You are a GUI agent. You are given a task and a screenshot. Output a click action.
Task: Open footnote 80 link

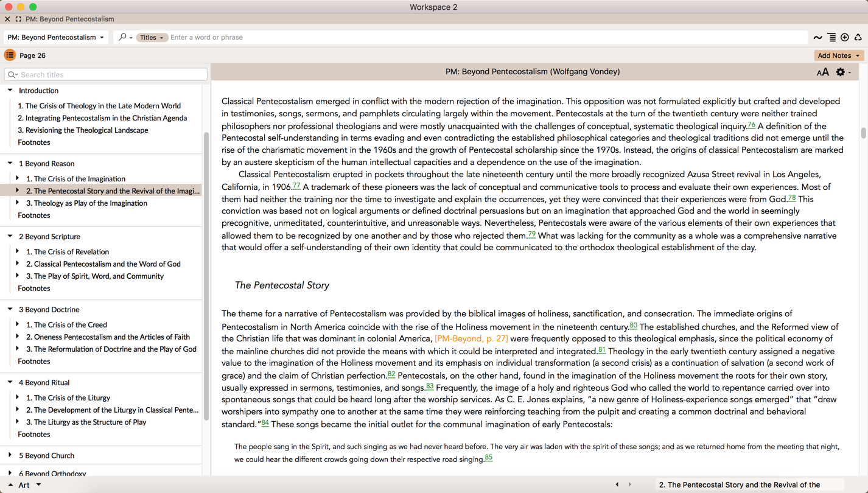(x=633, y=326)
